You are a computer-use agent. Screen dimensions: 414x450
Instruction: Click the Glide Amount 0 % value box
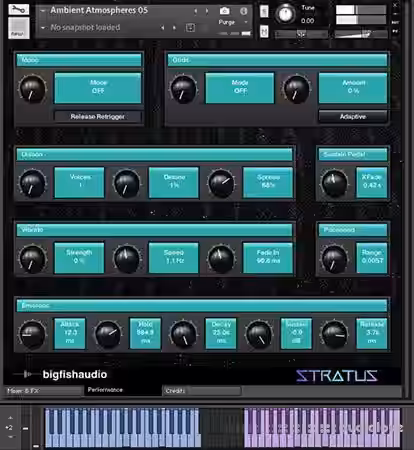click(353, 88)
